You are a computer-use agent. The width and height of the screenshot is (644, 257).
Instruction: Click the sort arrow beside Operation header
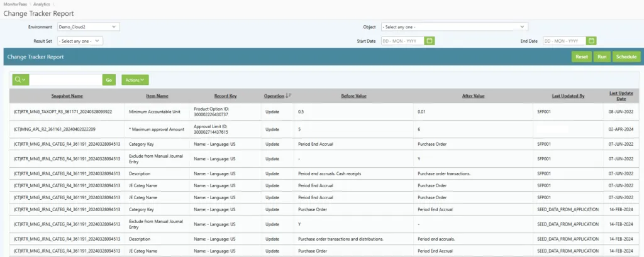coord(289,96)
